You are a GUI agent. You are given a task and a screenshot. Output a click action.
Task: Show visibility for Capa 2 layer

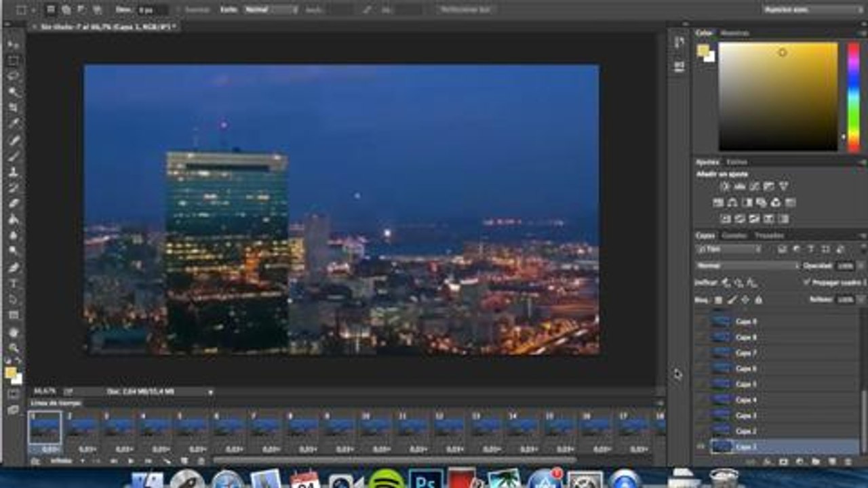(701, 431)
